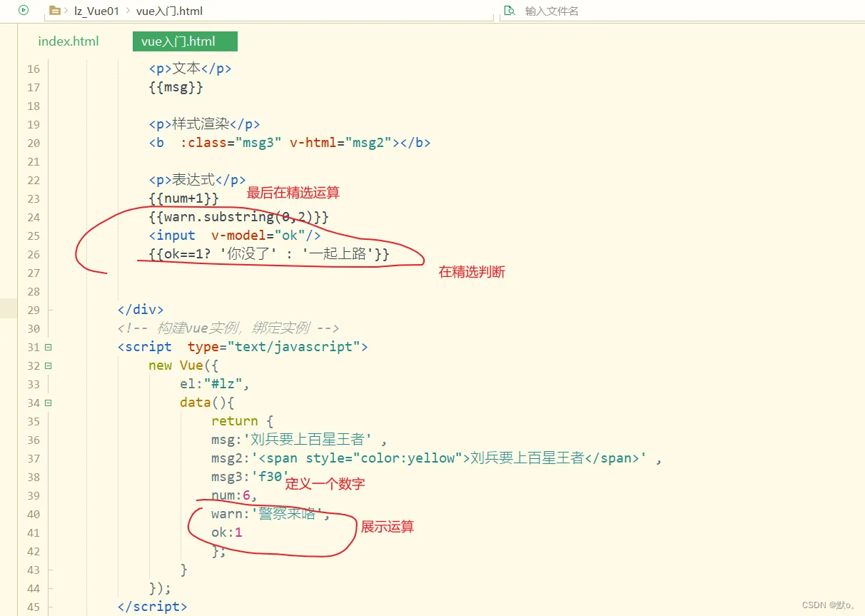This screenshot has height=616, width=865.
Task: Click the 构建vue实例 comment line
Action: [228, 328]
